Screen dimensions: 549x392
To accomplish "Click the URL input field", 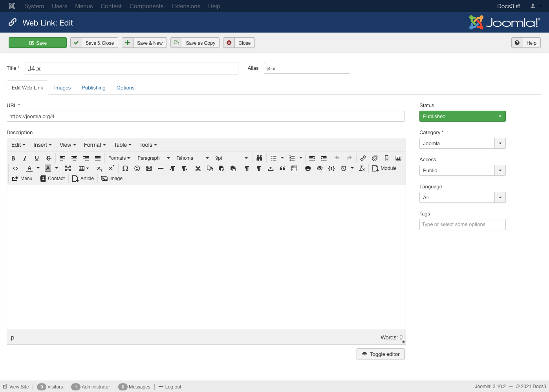I will (x=205, y=116).
